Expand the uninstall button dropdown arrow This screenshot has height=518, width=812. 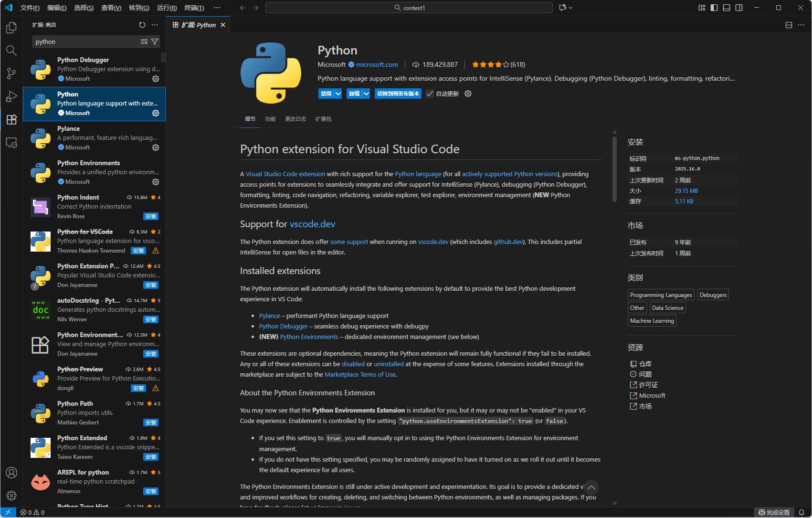pyautogui.click(x=366, y=94)
